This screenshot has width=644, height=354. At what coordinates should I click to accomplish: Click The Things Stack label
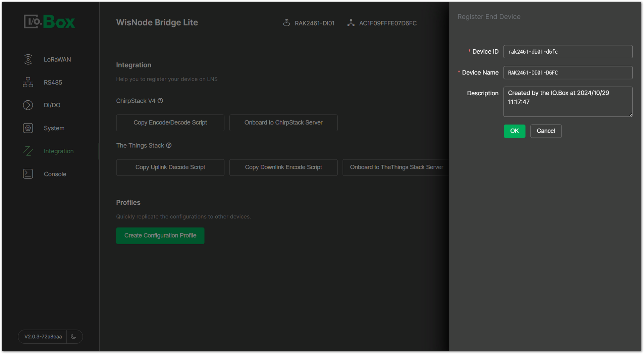tap(140, 146)
